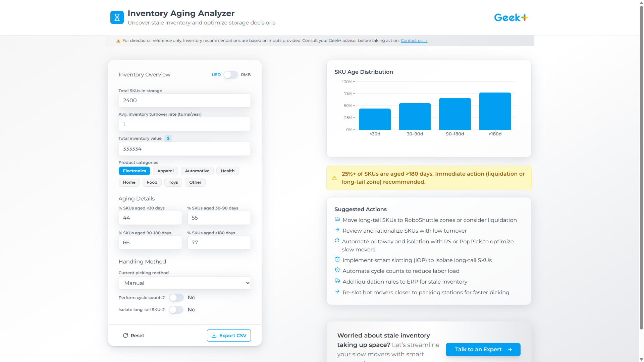Click the hourglass app logo icon
The image size is (644, 362).
(x=117, y=17)
